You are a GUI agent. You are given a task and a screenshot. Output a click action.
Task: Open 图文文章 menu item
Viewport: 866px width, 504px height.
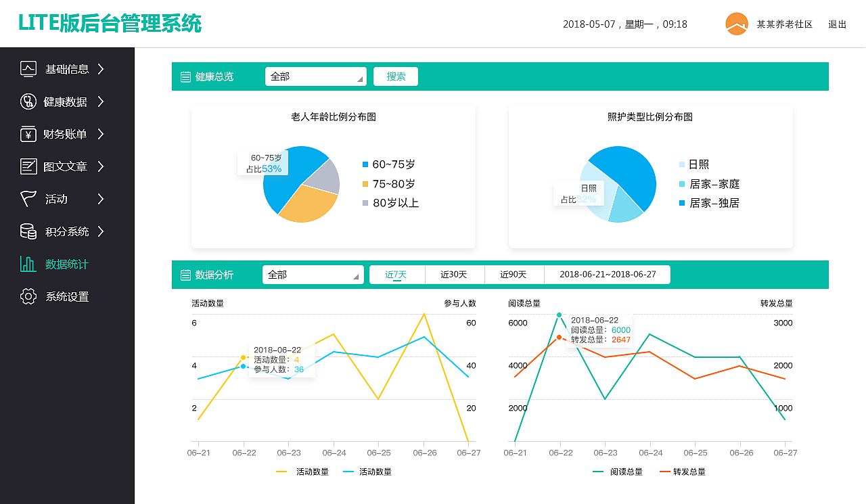(x=66, y=166)
